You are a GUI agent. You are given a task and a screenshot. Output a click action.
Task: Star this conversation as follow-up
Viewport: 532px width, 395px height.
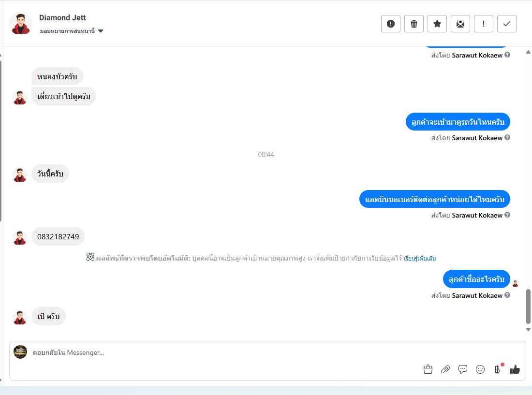437,24
